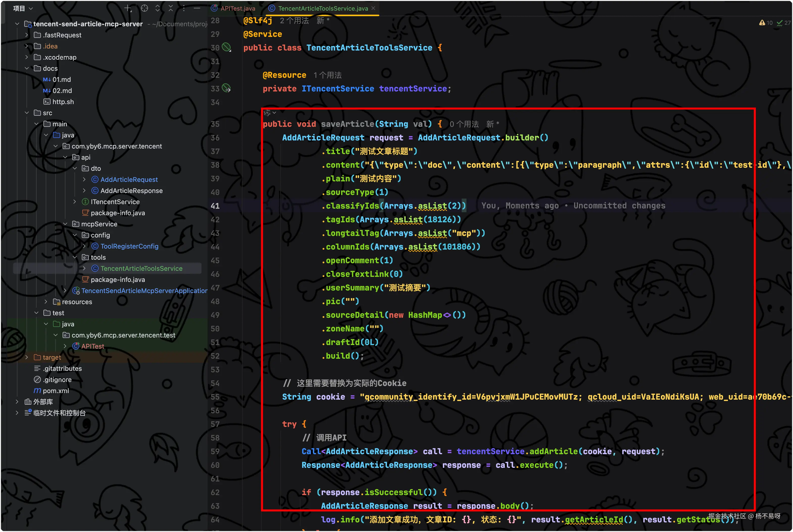This screenshot has width=793, height=532.
Task: Switch to the APITest.java tab
Action: point(237,9)
